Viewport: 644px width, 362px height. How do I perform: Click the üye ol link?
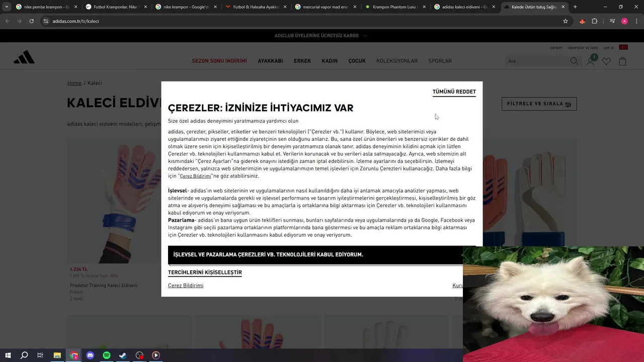pos(609,48)
